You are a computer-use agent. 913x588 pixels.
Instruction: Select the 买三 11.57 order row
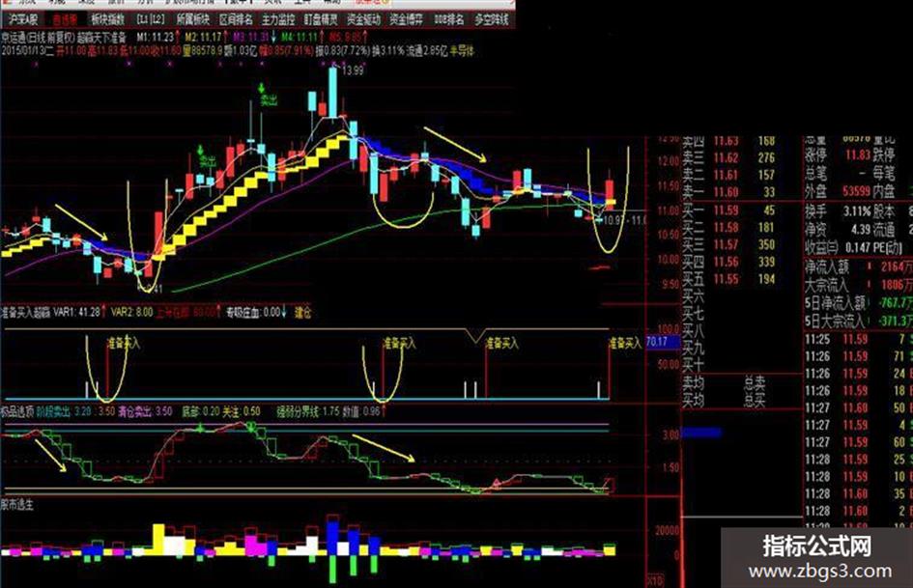pos(730,244)
